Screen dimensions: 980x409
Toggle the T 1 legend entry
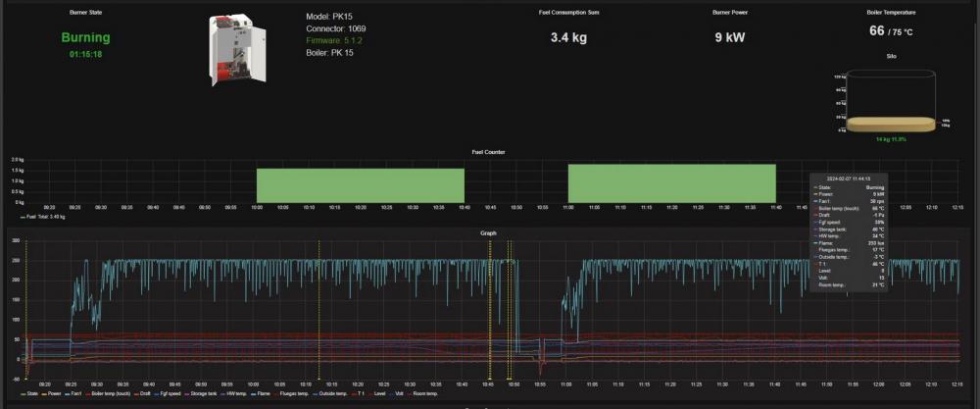click(358, 394)
